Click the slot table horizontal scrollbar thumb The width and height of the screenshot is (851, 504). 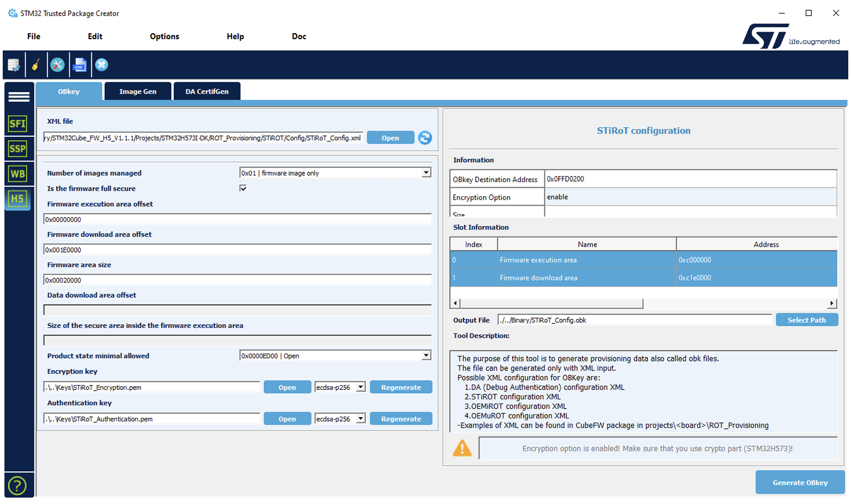552,303
